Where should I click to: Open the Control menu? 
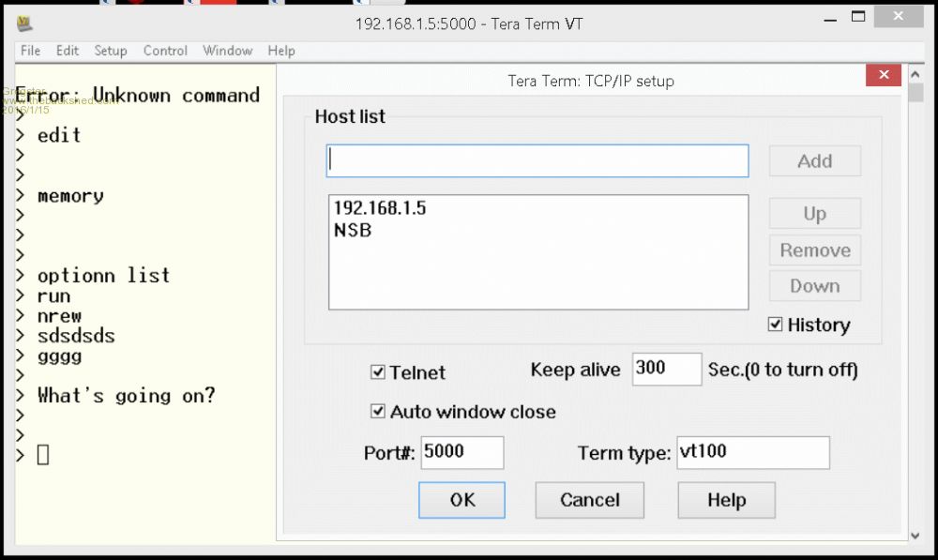[x=165, y=51]
